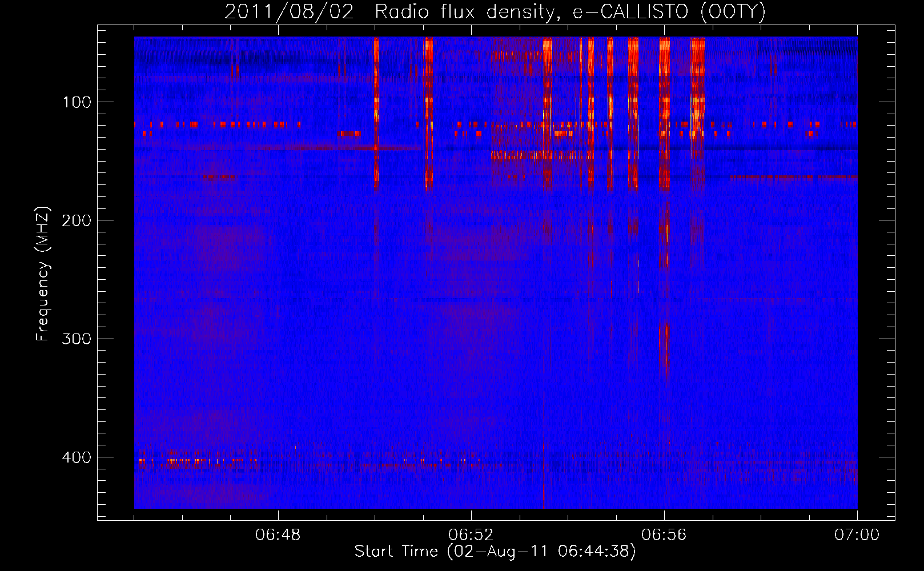Viewport: 924px width, 571px height.
Task: Click the plot title "2011/08/02 Radio flux density, e-CALLISTO (OOTY)"
Action: point(495,12)
